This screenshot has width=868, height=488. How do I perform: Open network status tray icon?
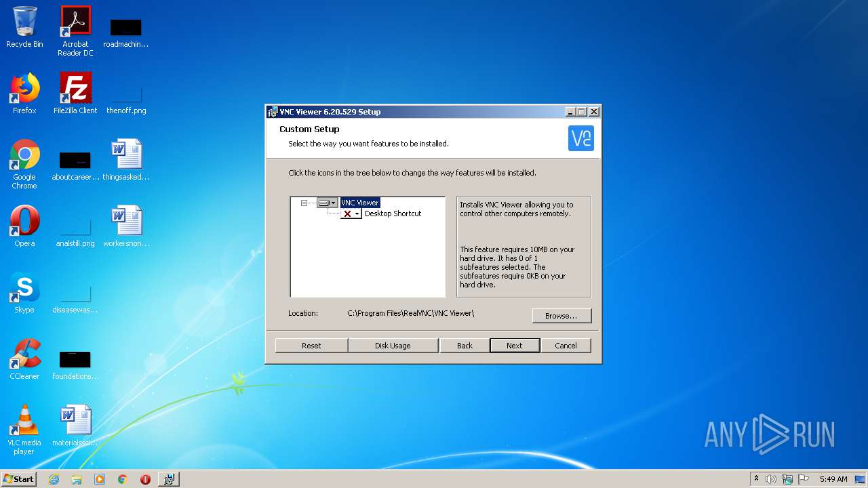pyautogui.click(x=787, y=479)
